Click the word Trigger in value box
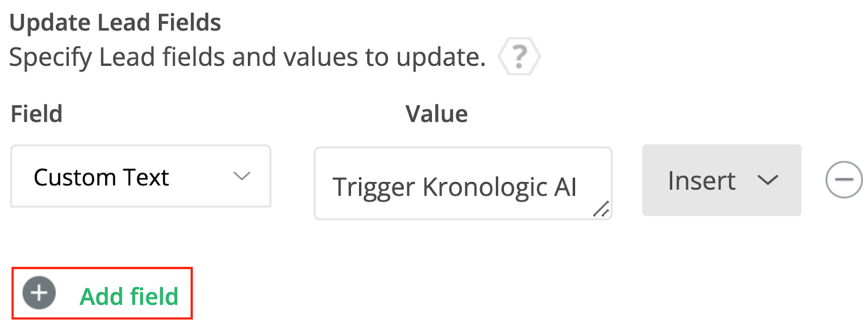Screen dimensions: 868x327 click(373, 187)
